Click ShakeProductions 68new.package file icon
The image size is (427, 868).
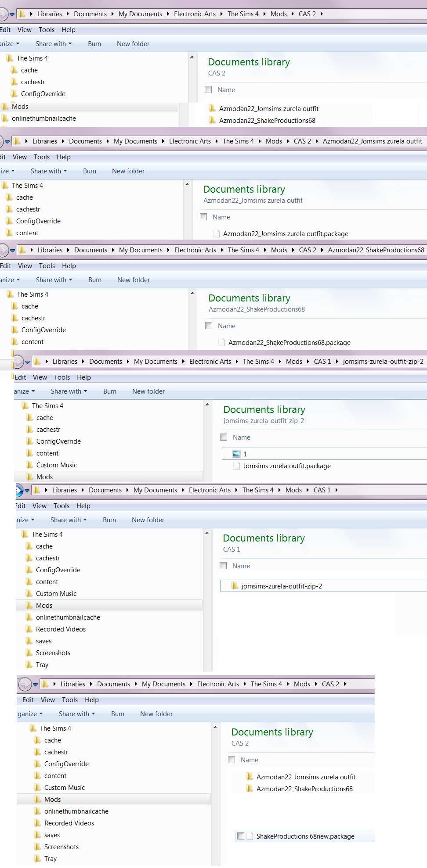[x=250, y=836]
